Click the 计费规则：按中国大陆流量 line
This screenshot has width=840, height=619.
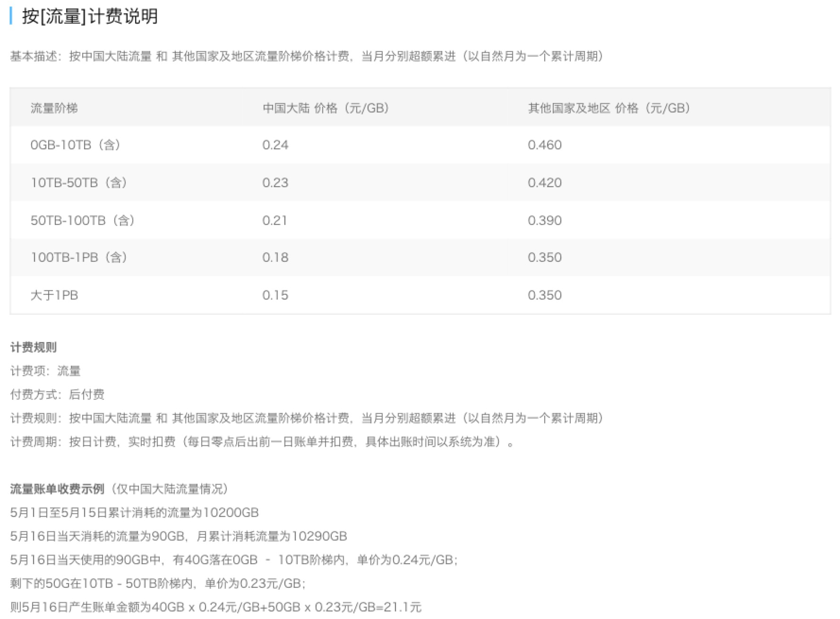pos(308,418)
